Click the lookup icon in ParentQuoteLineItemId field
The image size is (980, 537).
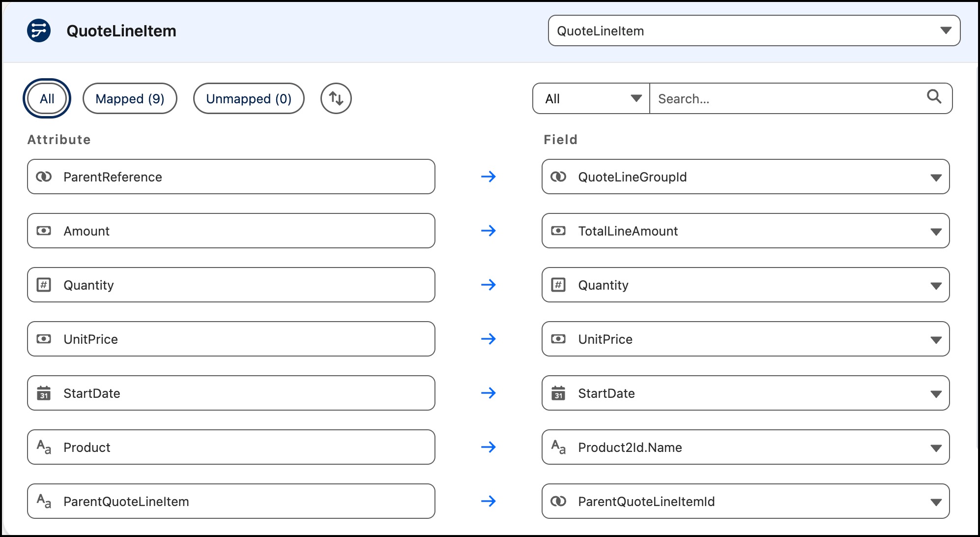pos(558,501)
